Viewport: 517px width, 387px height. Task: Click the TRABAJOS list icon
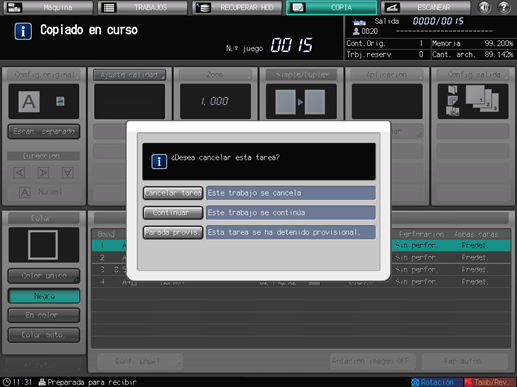coord(109,7)
